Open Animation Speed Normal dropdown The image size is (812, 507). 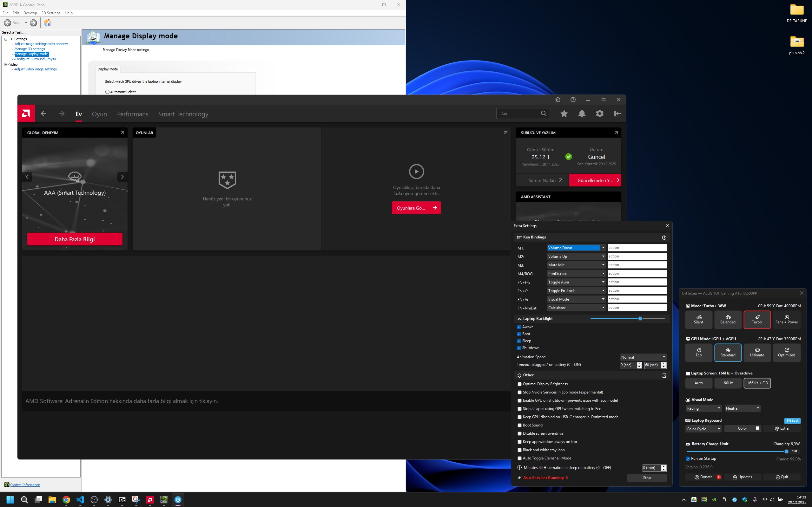click(x=643, y=357)
